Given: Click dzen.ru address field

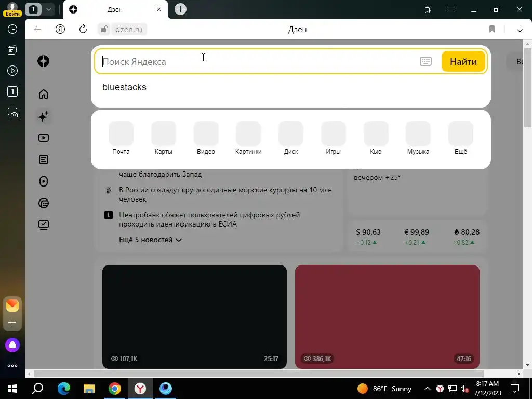Looking at the screenshot, I should click(x=129, y=30).
